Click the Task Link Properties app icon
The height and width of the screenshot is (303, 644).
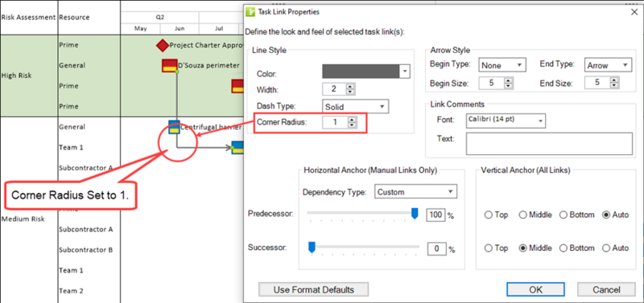pos(250,11)
